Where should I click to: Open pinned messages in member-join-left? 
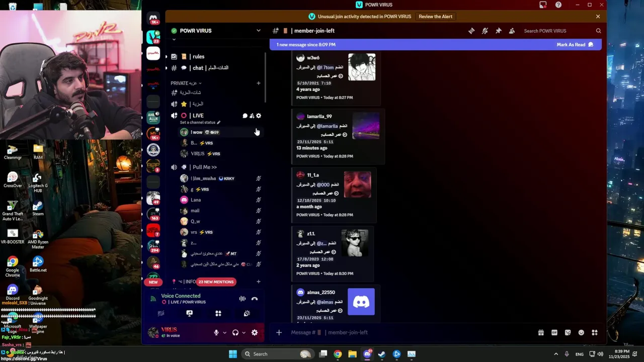point(499,31)
